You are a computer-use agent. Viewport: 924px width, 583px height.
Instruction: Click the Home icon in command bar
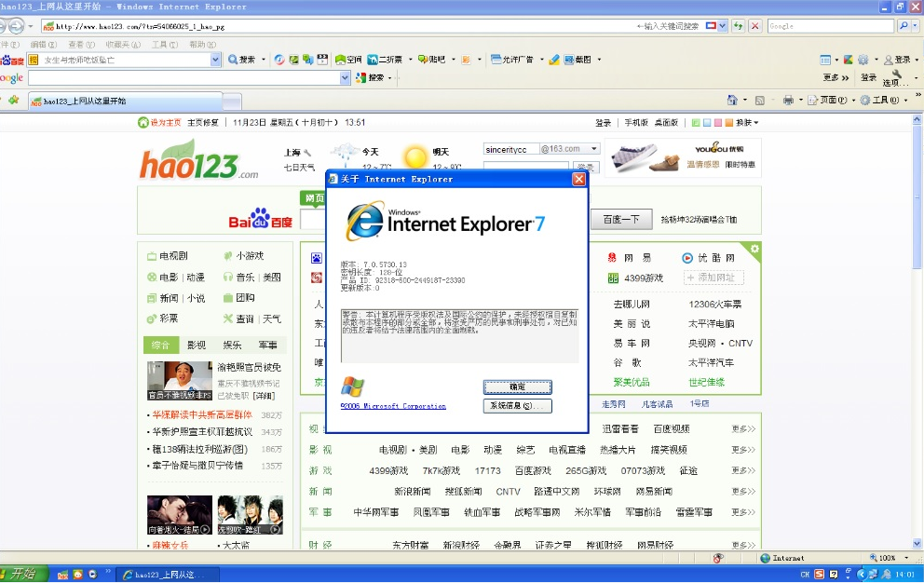click(732, 101)
